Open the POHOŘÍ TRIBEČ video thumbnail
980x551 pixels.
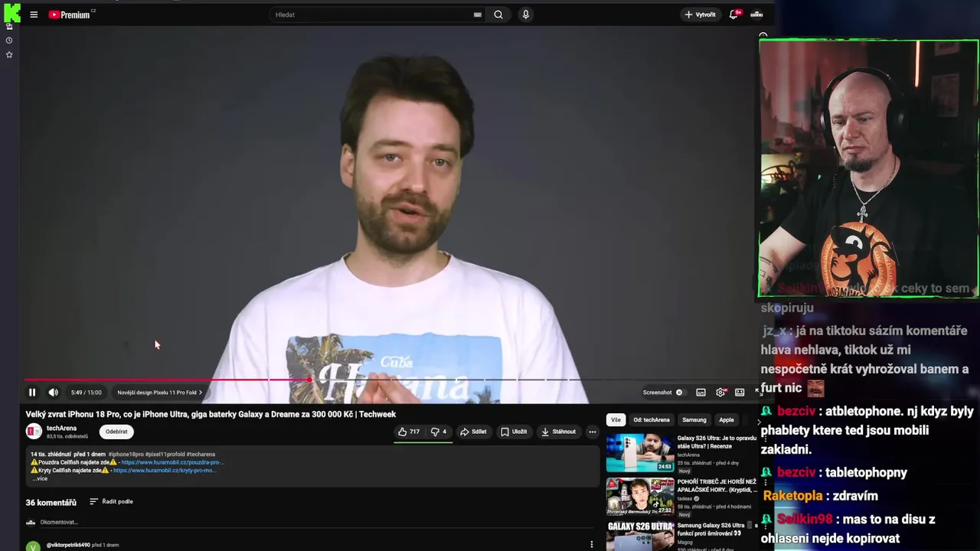(640, 496)
